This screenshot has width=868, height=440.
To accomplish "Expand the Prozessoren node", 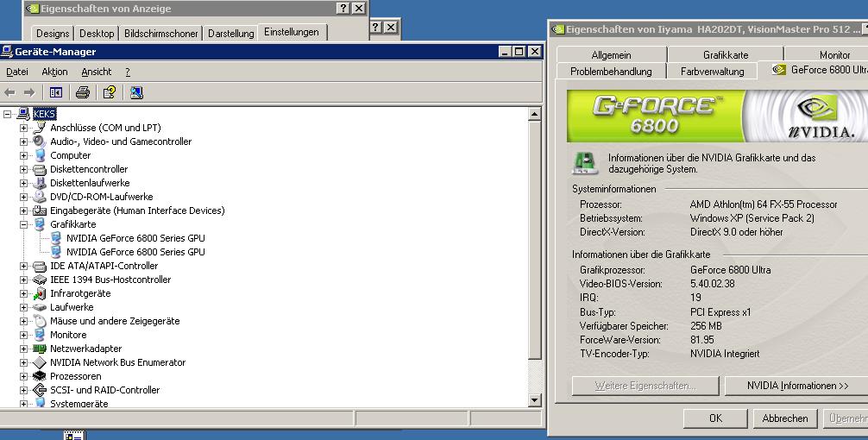I will tap(23, 376).
